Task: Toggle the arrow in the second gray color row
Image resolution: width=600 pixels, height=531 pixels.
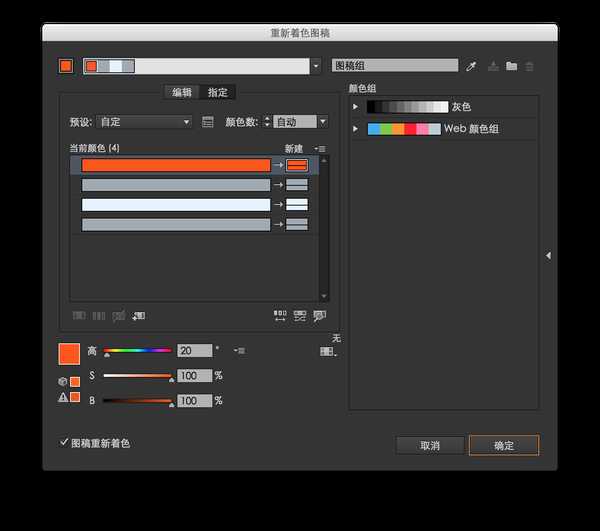Action: pos(279,185)
